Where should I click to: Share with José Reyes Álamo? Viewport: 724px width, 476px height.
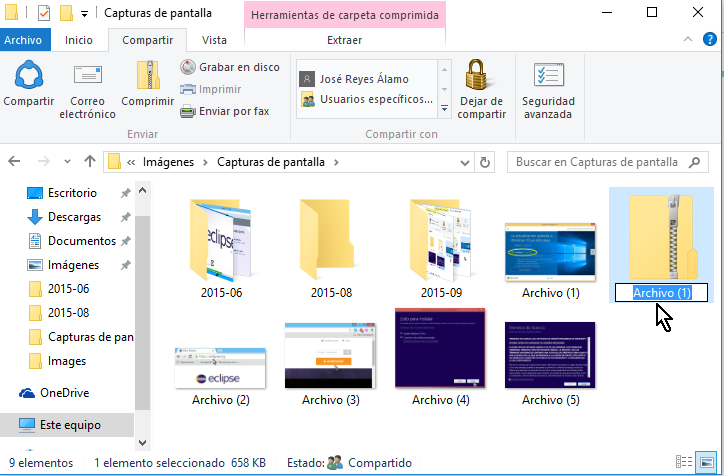pyautogui.click(x=354, y=79)
